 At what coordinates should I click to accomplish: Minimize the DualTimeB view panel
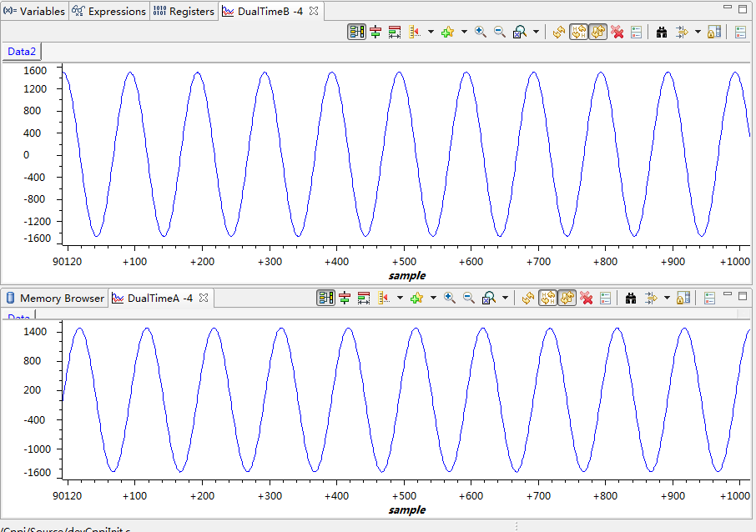(728, 8)
